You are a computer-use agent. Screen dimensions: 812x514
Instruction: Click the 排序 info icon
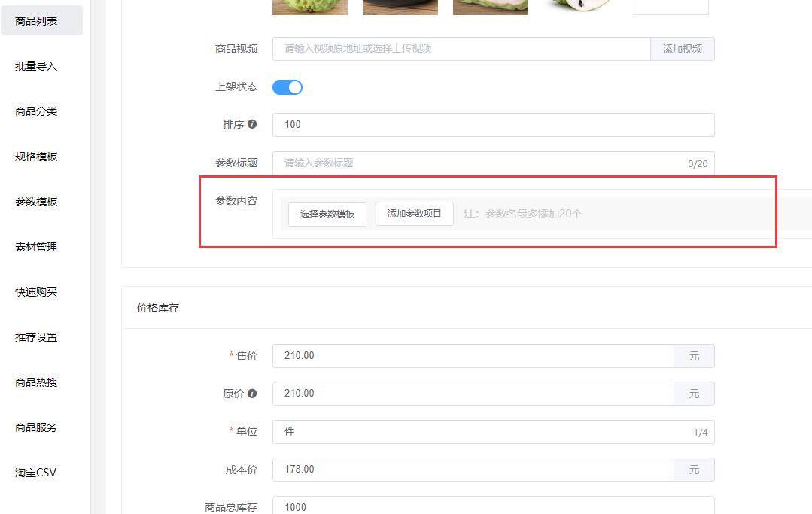click(x=252, y=124)
